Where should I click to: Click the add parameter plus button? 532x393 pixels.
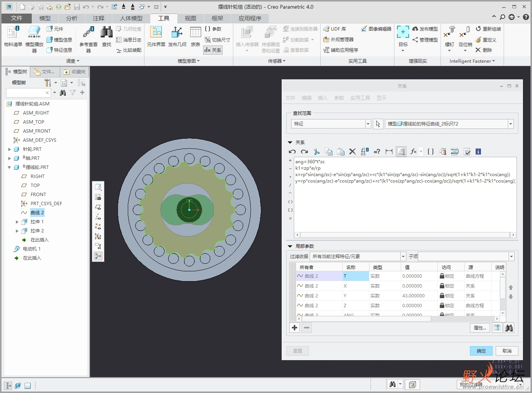pos(295,328)
